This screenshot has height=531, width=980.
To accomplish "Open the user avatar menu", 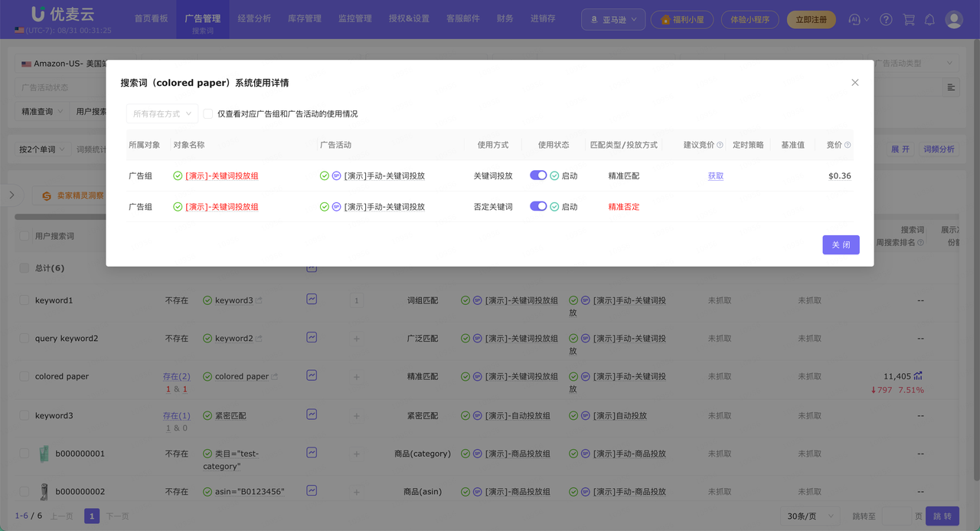I will point(954,19).
